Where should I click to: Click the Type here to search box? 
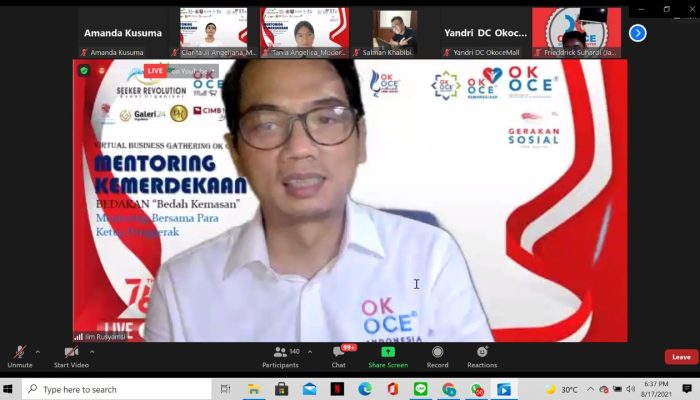coord(117,389)
